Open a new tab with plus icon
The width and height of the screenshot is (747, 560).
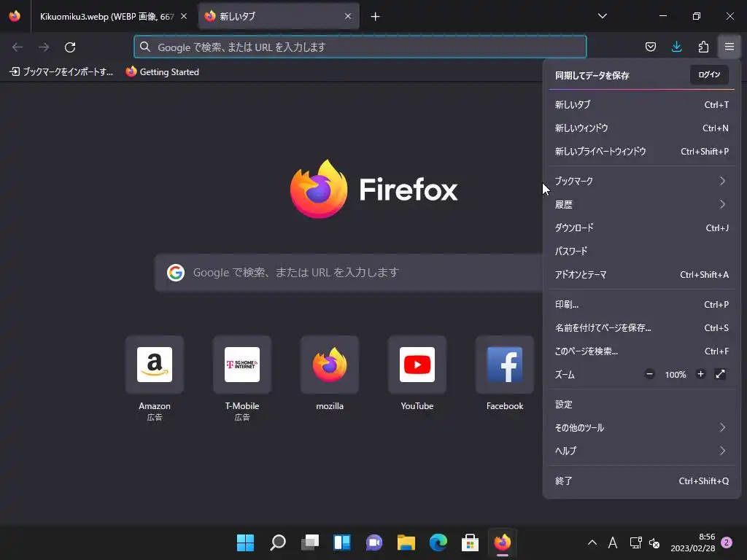click(376, 17)
